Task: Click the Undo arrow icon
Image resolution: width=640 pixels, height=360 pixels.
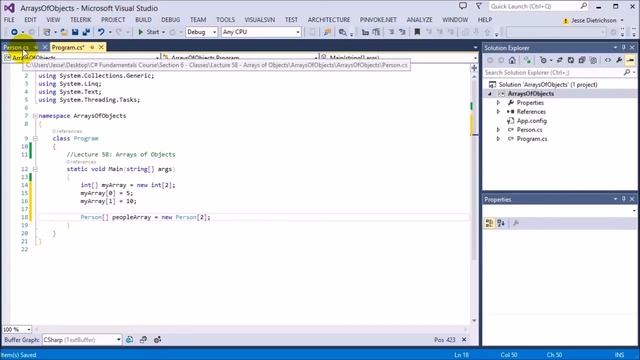Action: pos(100,32)
